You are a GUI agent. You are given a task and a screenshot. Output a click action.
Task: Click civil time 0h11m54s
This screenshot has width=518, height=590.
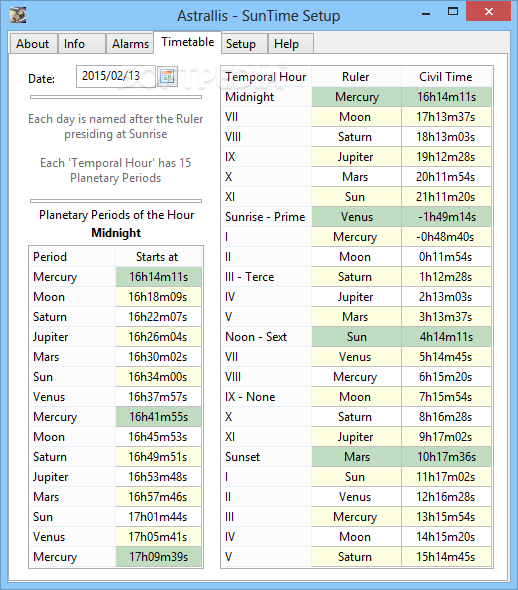click(447, 257)
